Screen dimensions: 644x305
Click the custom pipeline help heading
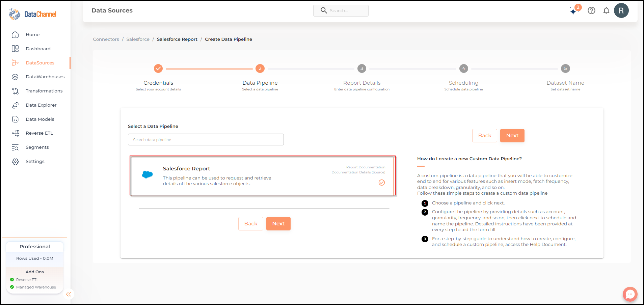[469, 159]
